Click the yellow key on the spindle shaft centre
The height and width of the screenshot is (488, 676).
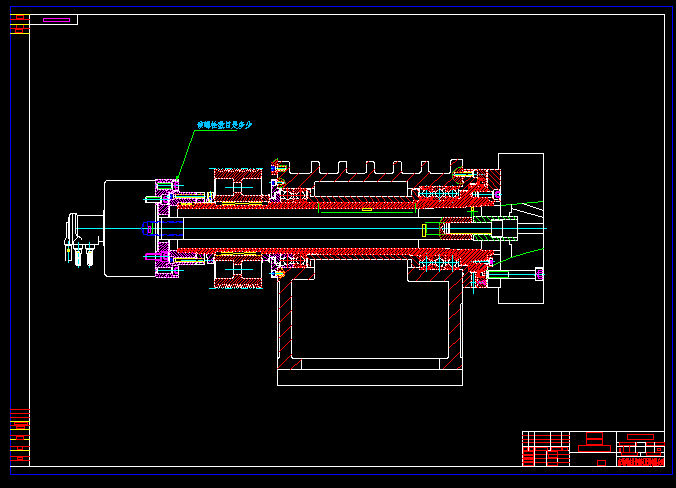click(x=367, y=210)
